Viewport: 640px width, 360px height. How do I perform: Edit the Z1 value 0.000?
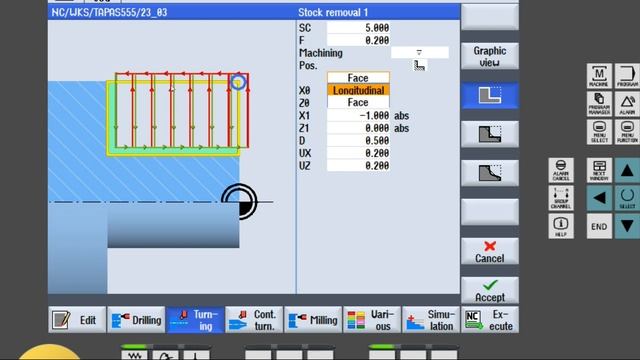(x=358, y=128)
